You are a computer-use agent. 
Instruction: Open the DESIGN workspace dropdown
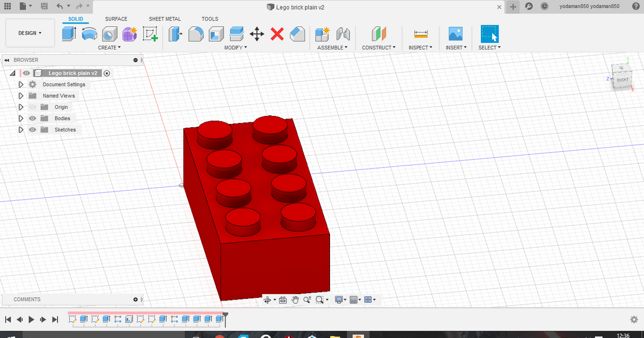[x=30, y=33]
